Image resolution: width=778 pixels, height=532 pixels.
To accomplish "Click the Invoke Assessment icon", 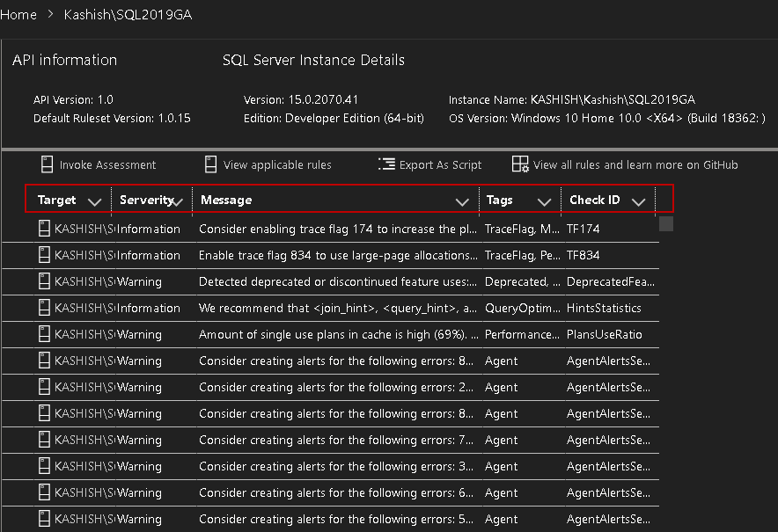I will coord(48,164).
